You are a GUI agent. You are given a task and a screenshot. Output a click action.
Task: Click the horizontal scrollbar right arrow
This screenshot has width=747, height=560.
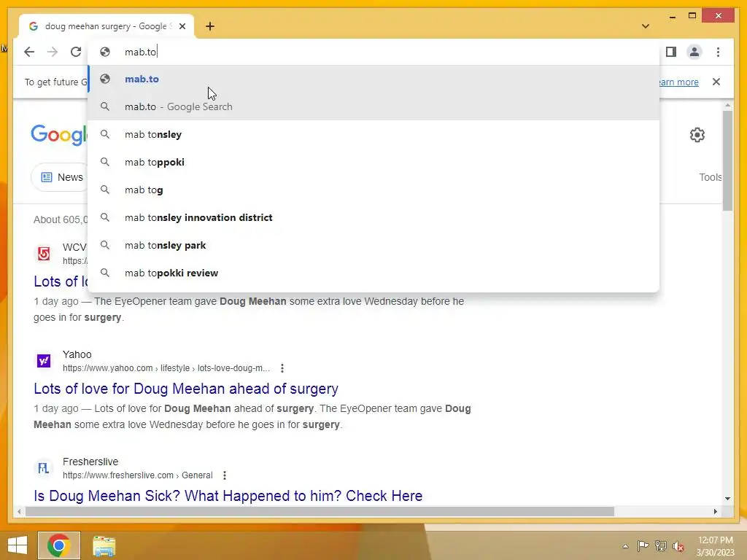coord(716,511)
